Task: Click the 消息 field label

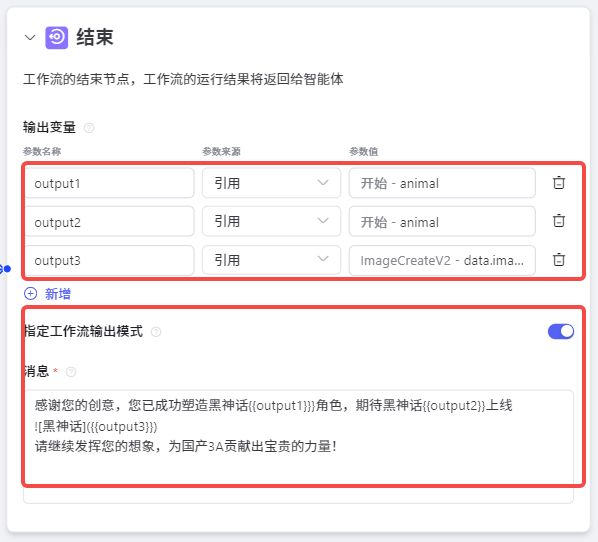Action: [x=37, y=371]
